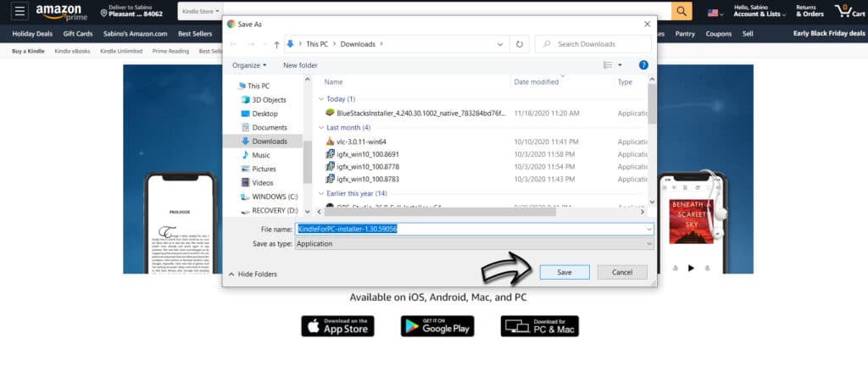Close the Save As dialog
This screenshot has width=868, height=372.
647,25
